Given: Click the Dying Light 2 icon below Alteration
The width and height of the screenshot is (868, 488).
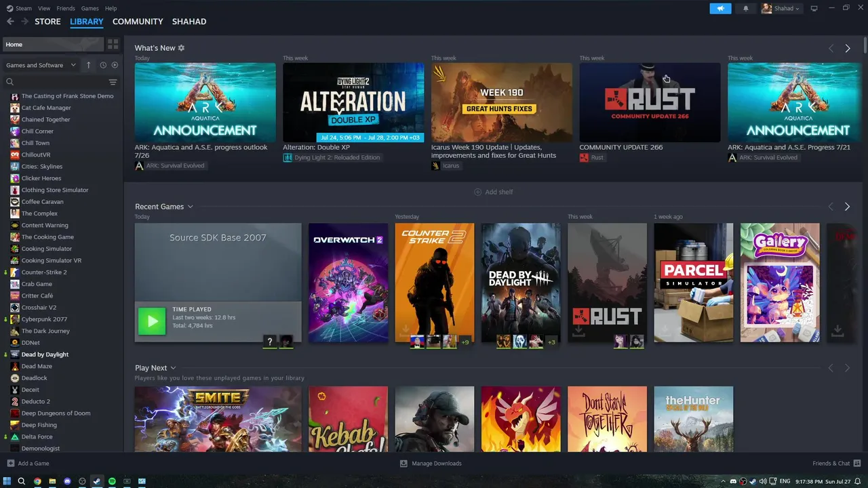Looking at the screenshot, I should (288, 157).
